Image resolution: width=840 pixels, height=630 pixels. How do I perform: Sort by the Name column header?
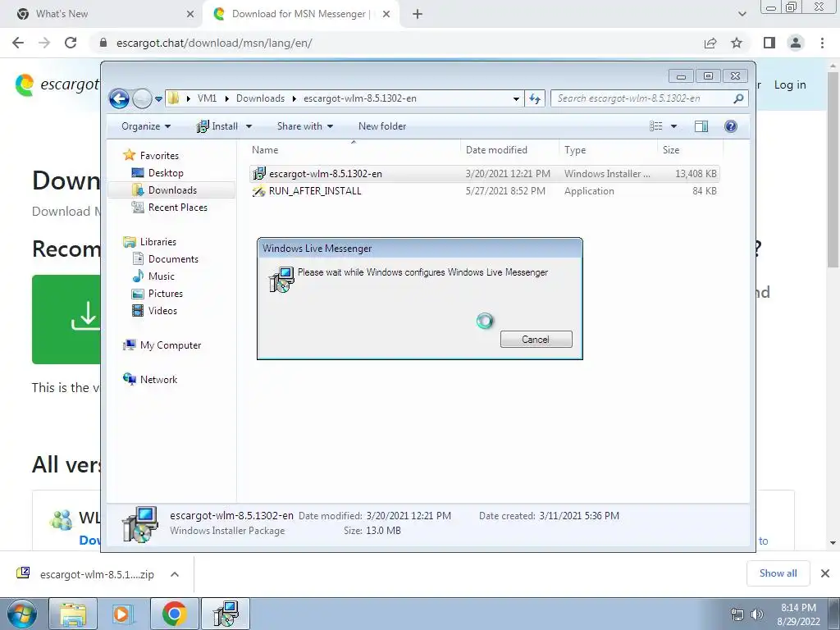354,150
